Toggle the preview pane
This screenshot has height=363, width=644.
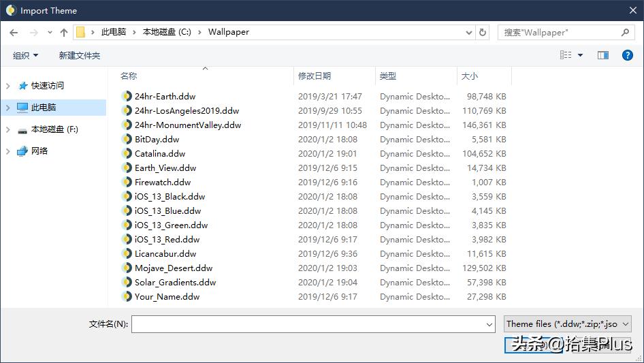coord(603,55)
